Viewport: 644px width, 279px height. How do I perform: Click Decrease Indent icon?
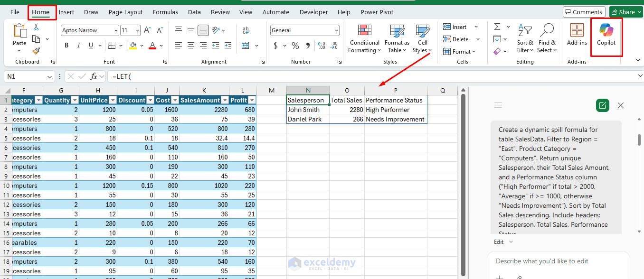pos(216,46)
